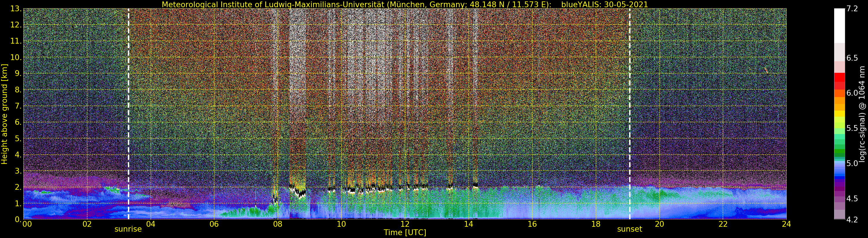Pick the white segment of the colorbar

click(x=839, y=26)
